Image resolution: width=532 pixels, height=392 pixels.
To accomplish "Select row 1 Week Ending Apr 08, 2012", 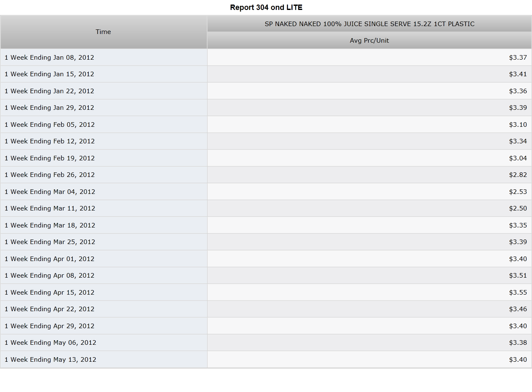I will (x=266, y=276).
